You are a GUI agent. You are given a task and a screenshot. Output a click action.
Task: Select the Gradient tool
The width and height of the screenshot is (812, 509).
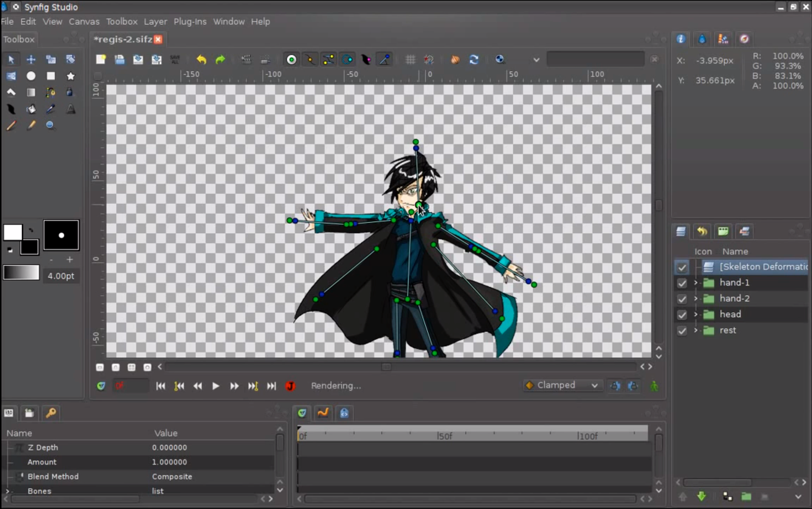click(x=31, y=93)
